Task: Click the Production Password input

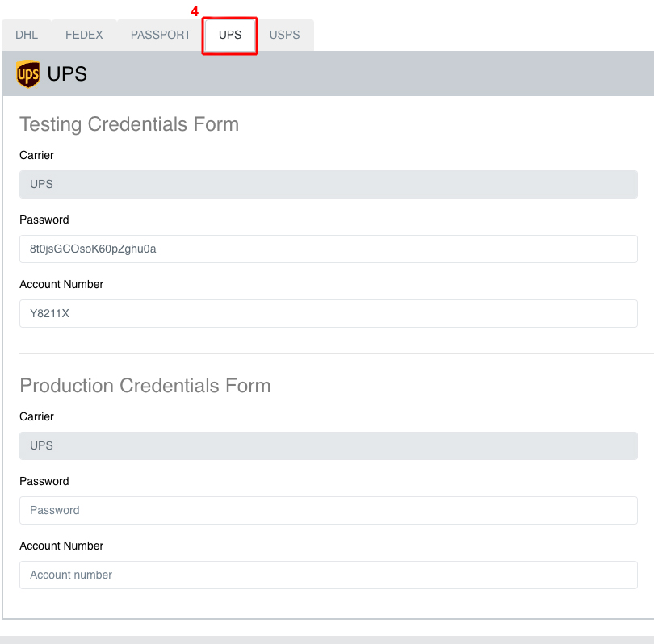Action: click(x=329, y=510)
